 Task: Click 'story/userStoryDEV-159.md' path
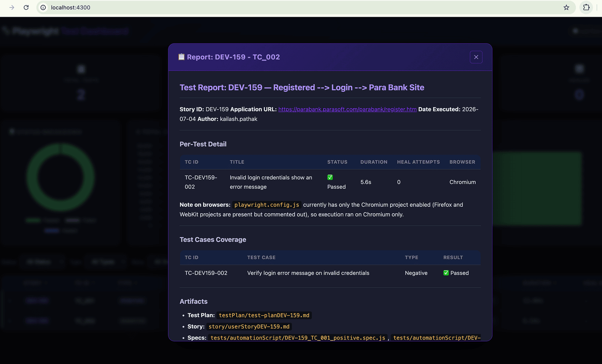click(x=249, y=327)
